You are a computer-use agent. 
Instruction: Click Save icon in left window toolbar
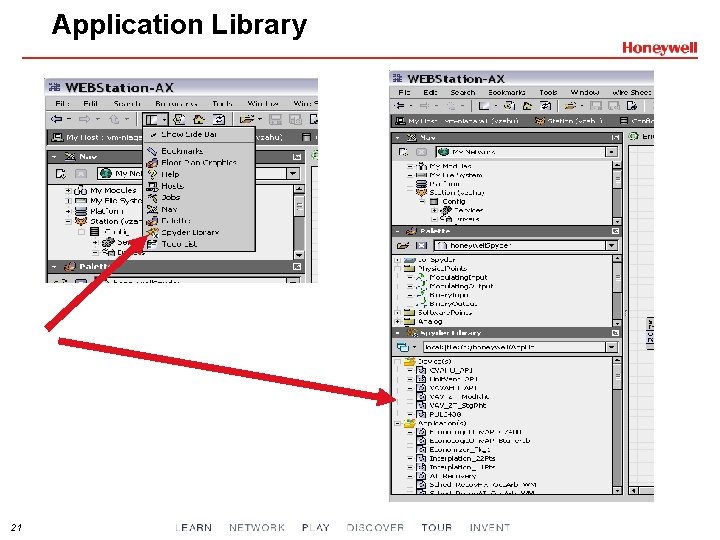(x=275, y=120)
